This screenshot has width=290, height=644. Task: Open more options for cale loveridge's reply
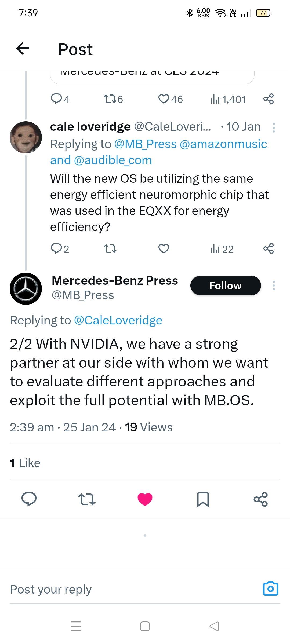(x=274, y=127)
